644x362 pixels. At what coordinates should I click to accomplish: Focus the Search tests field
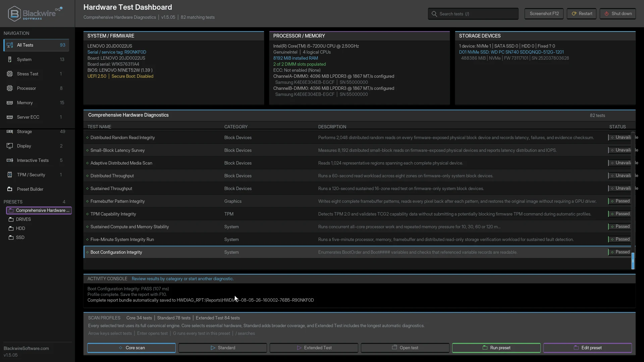tap(473, 14)
